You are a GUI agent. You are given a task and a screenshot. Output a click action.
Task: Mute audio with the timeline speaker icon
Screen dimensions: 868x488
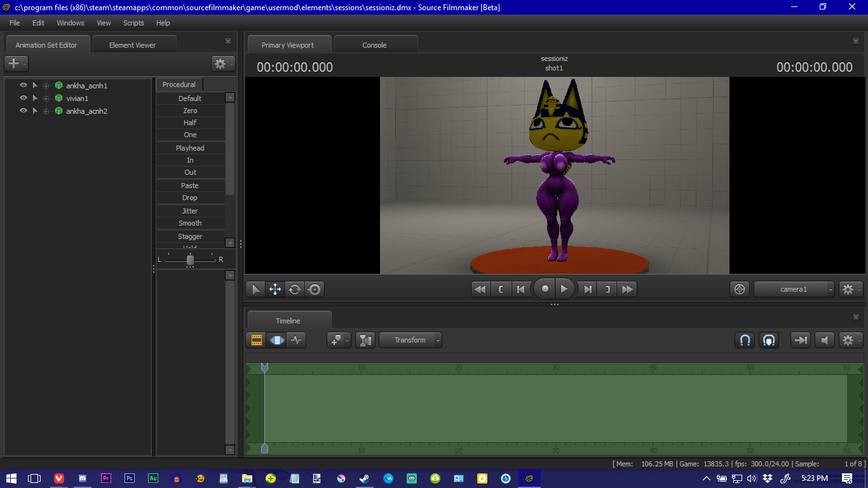tap(824, 340)
